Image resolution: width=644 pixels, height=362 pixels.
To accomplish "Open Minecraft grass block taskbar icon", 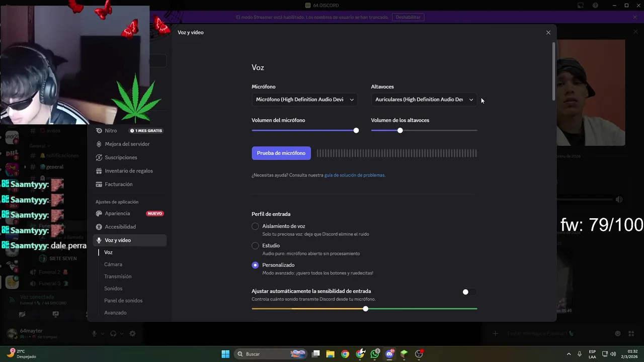I will click(x=404, y=354).
